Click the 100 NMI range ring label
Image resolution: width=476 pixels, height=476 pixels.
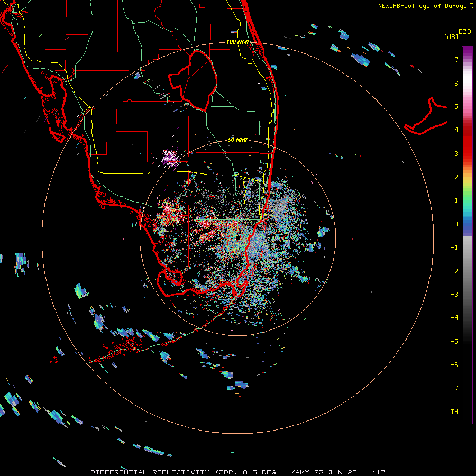pyautogui.click(x=237, y=42)
